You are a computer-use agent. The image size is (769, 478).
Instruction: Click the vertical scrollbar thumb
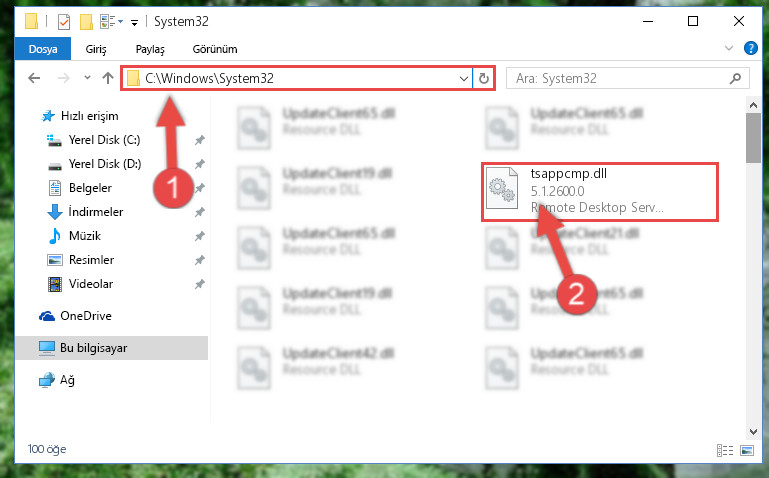[753, 138]
